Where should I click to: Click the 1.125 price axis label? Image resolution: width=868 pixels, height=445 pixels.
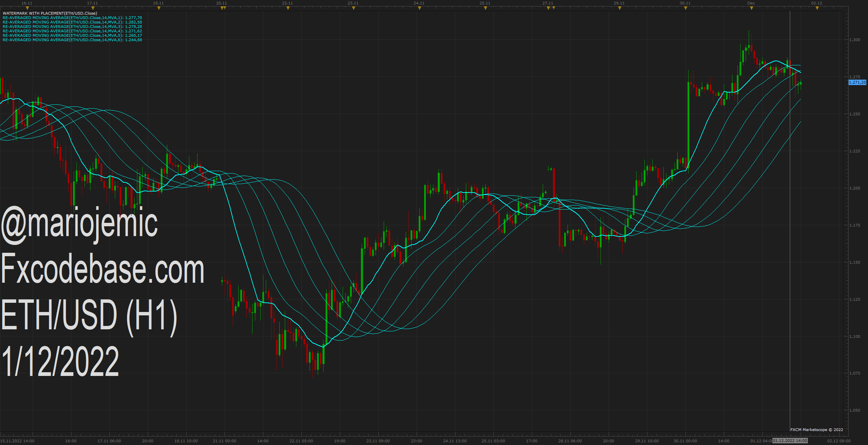pos(855,299)
